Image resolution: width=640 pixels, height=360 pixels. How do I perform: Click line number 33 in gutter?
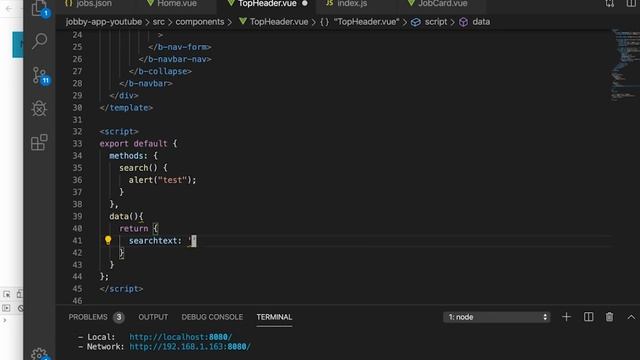pos(77,144)
